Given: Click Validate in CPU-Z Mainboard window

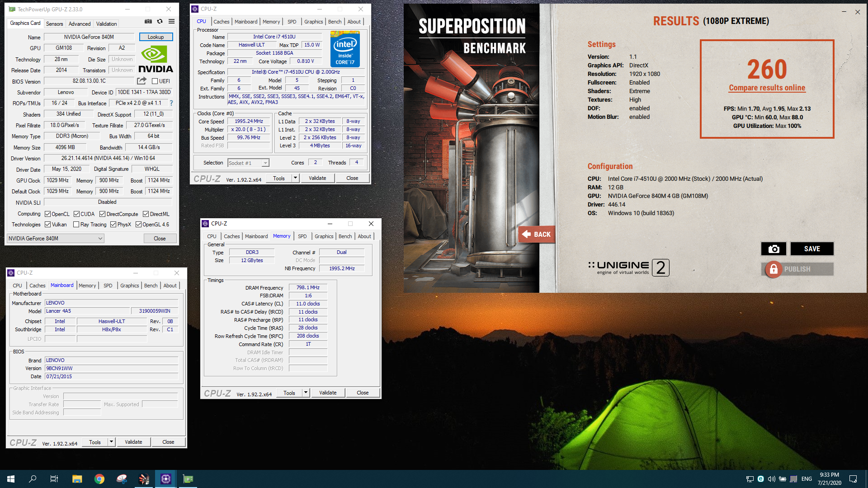Looking at the screenshot, I should tap(133, 442).
